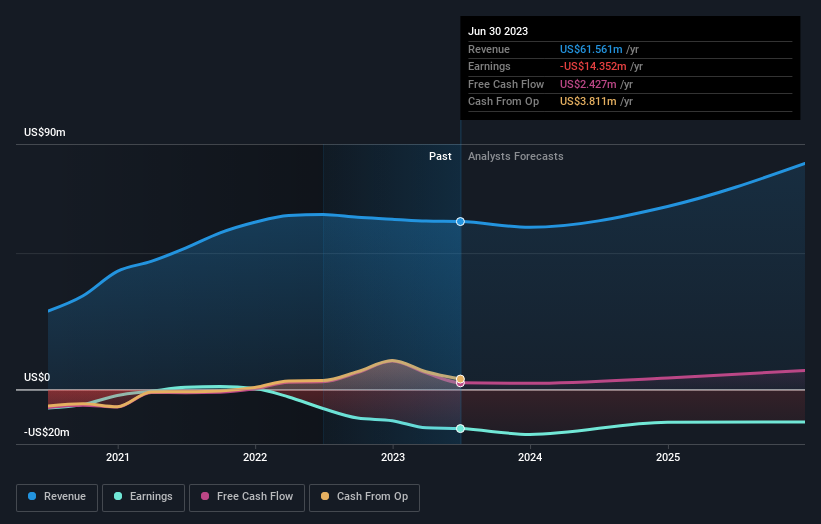Click the US$90m y-axis label
The height and width of the screenshot is (524, 821).
point(45,132)
